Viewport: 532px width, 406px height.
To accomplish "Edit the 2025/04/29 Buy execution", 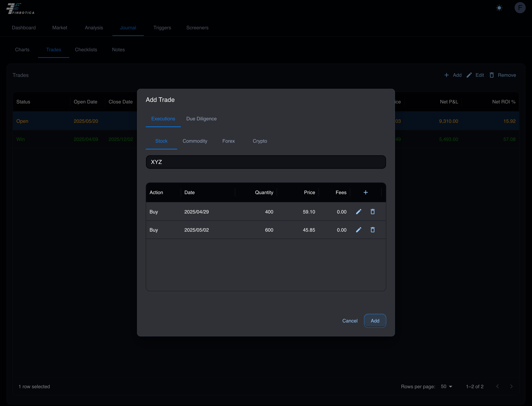I will [359, 212].
